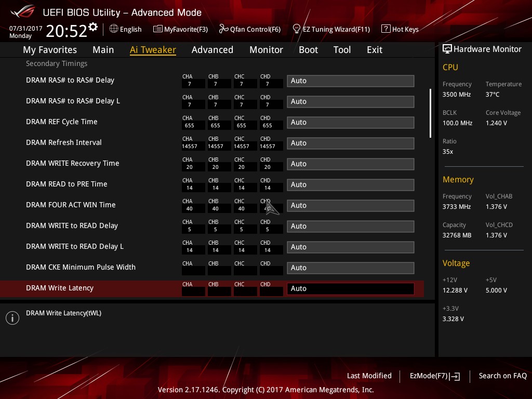Open the Boot tab
Screen dimensions: 532x399
[x=308, y=50]
